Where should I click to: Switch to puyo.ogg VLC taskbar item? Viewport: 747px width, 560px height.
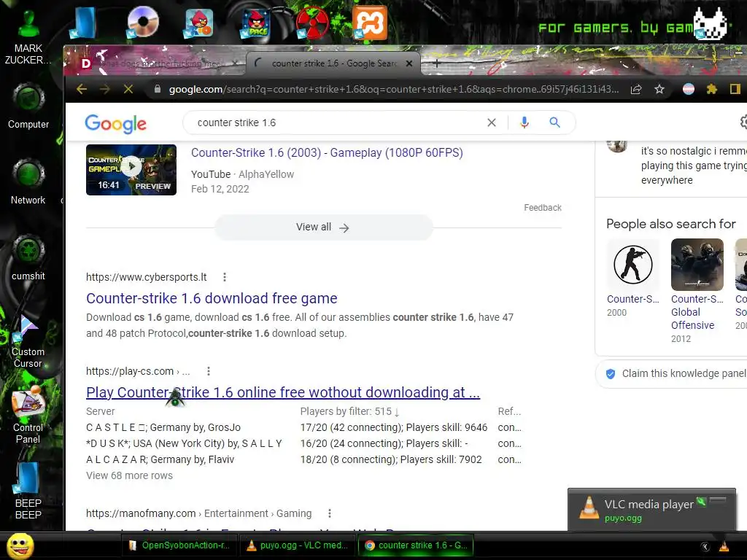(x=298, y=545)
